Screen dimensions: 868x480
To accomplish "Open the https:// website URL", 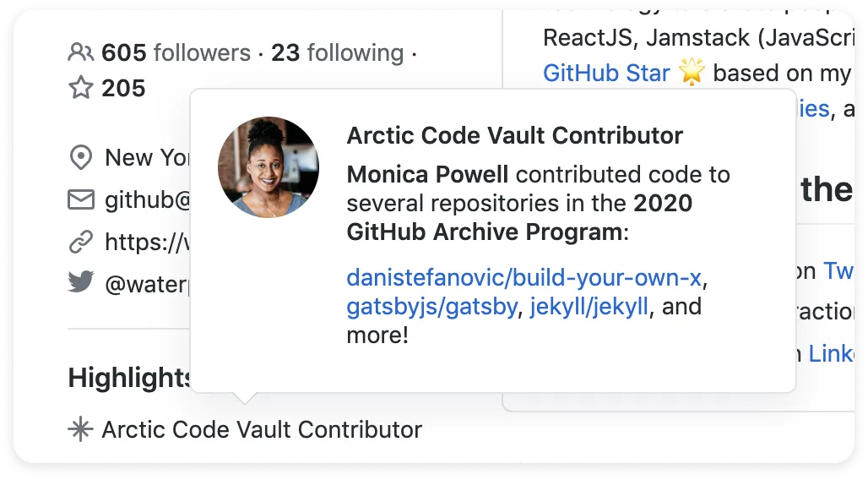I will click(x=147, y=243).
